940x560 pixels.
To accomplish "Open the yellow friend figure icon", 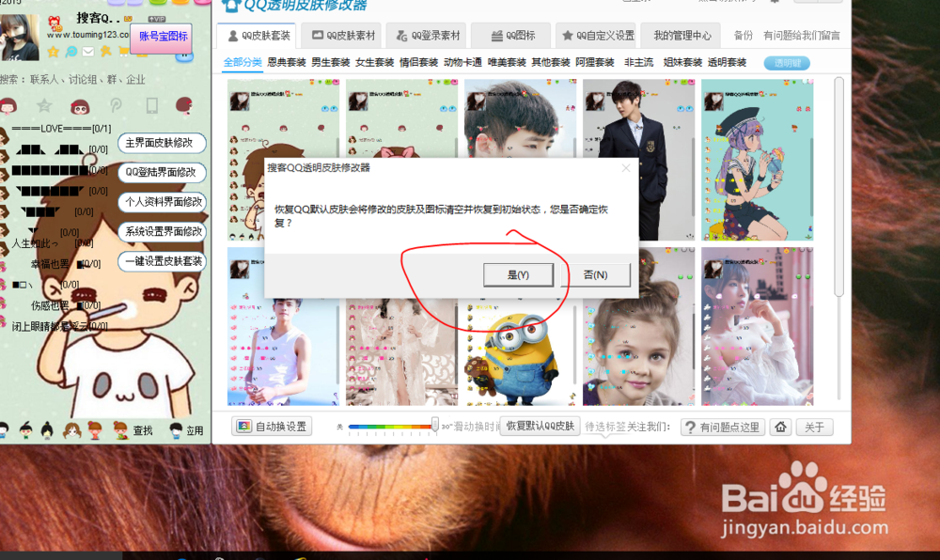I will click(106, 52).
